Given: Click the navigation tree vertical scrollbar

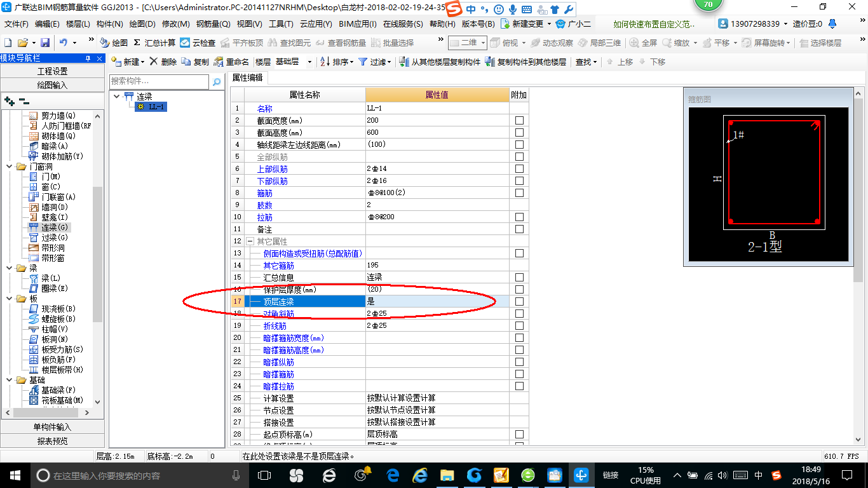Looking at the screenshot, I should click(x=97, y=254).
